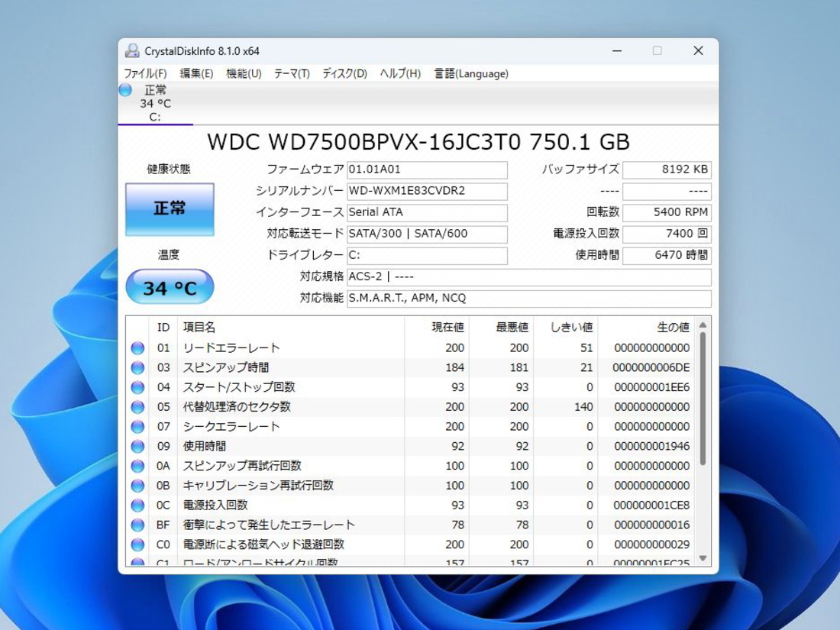The width and height of the screenshot is (840, 630).
Task: Click the status orb for ID 01 row
Action: click(x=137, y=348)
